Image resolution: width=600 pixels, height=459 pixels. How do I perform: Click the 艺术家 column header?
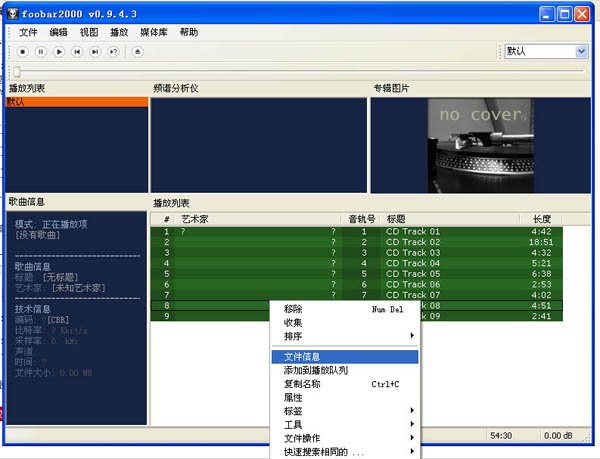point(256,219)
